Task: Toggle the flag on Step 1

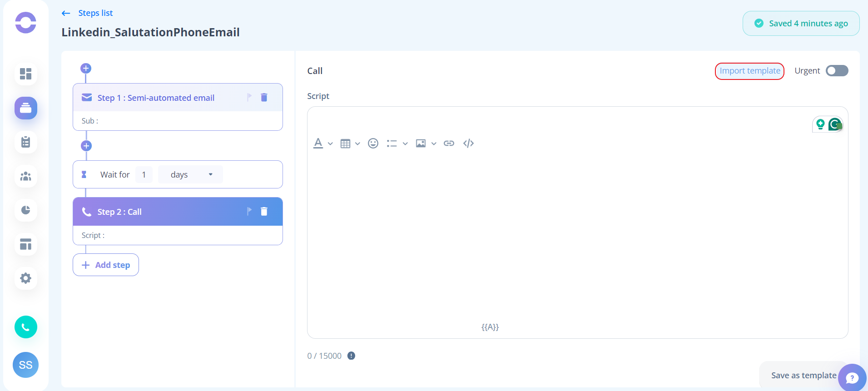Action: coord(249,97)
